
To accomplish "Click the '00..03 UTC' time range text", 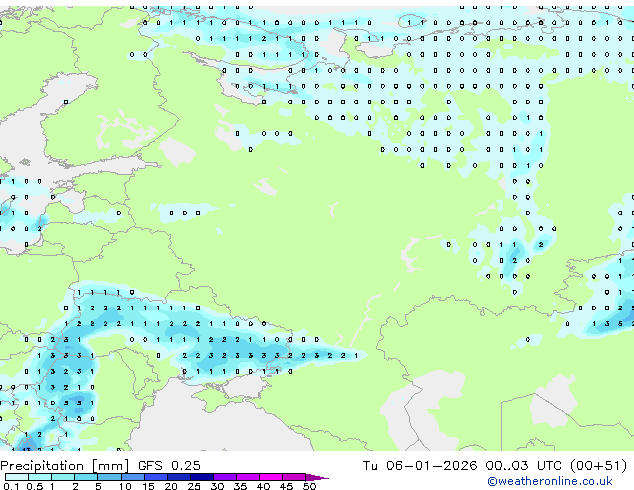I will tap(524, 466).
